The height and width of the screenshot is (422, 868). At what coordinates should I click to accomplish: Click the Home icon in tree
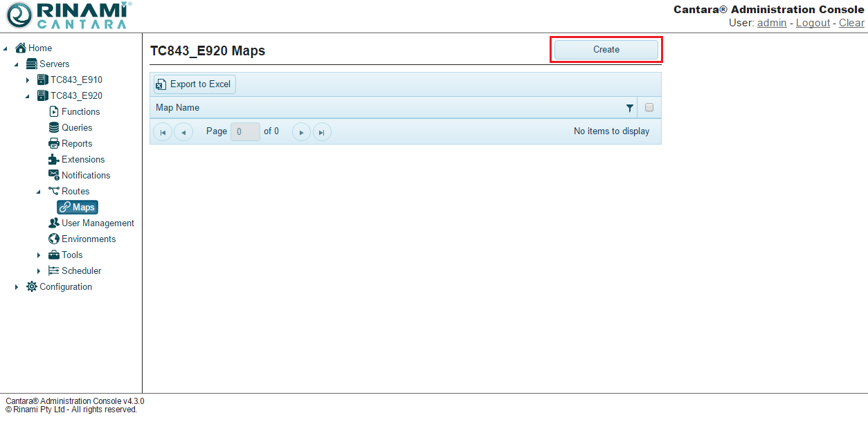21,48
